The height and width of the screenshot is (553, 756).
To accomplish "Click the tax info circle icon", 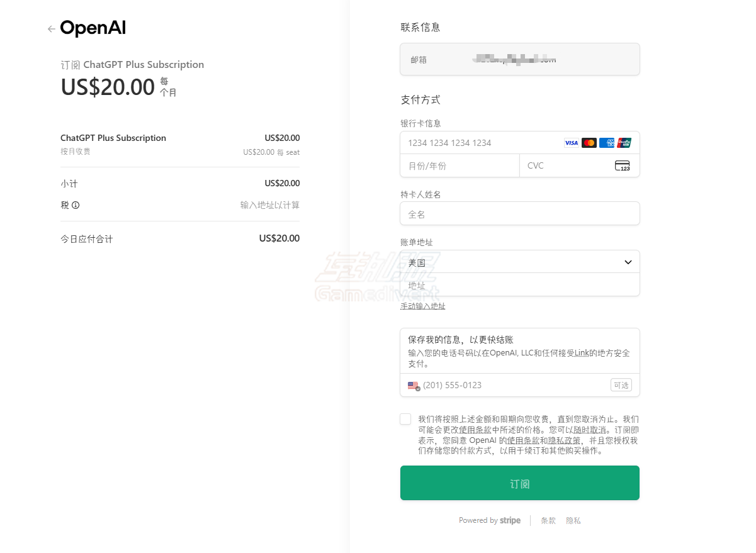I will tap(76, 205).
